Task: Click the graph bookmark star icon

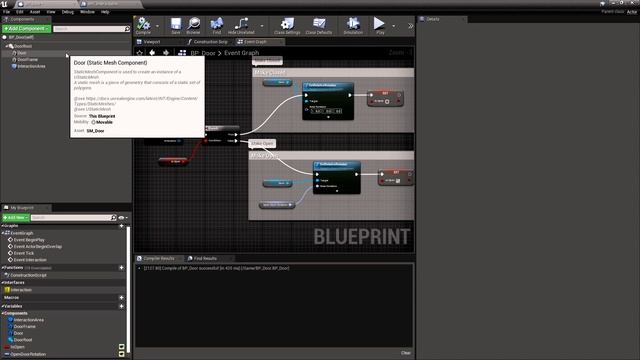Action: pos(140,53)
